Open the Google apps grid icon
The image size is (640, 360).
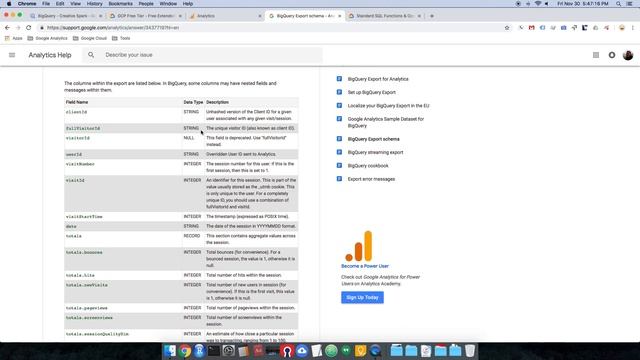pyautogui.click(x=596, y=55)
